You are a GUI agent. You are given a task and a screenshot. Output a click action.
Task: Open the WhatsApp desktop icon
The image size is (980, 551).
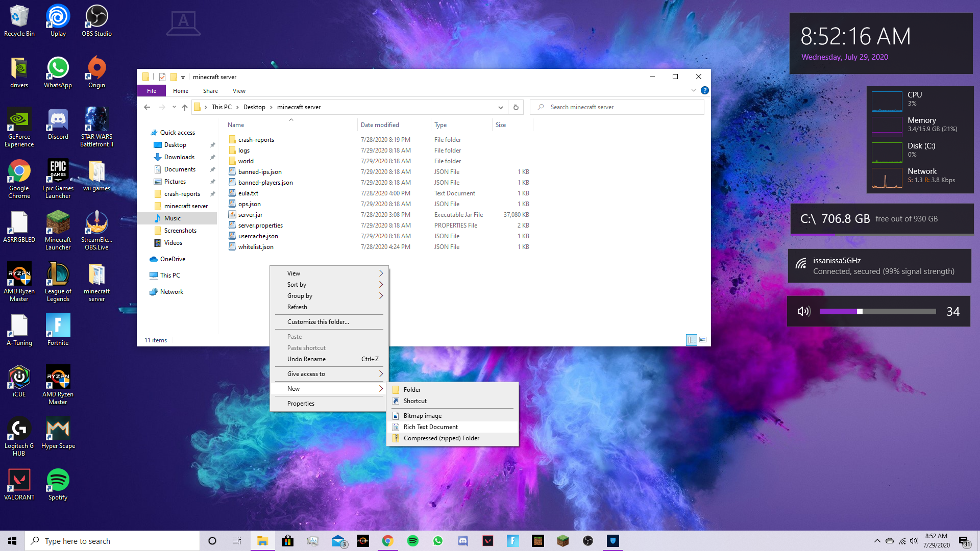[x=58, y=72]
